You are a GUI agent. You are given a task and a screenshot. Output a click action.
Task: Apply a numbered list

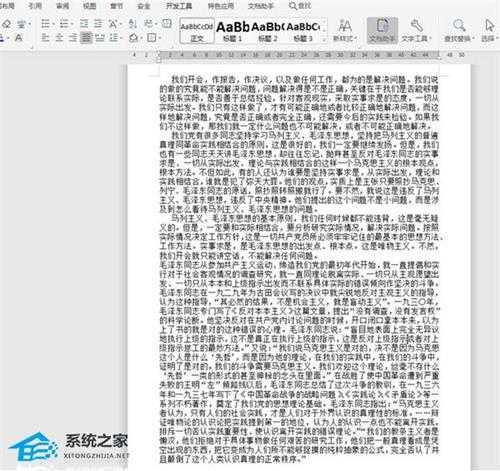(x=63, y=24)
